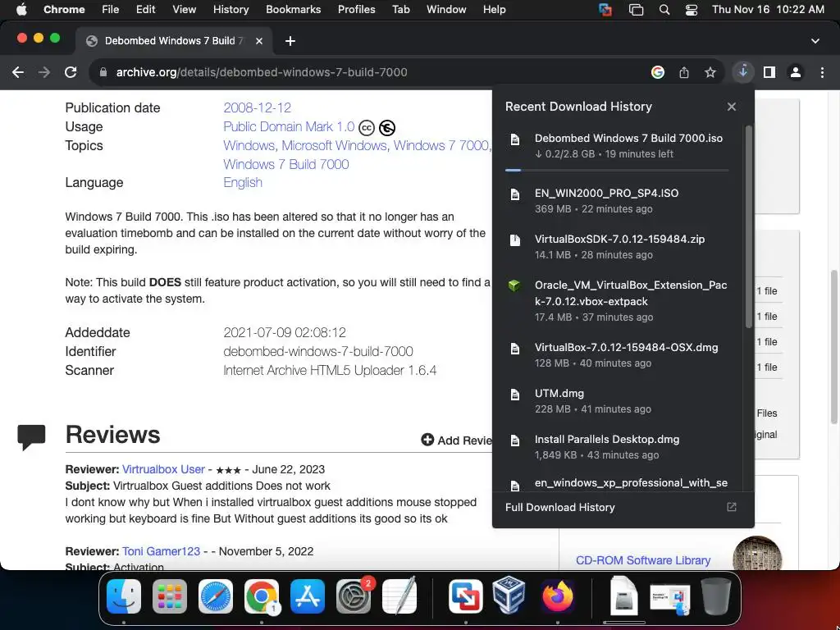Click the archive.org address bar
The image size is (840, 630).
coord(370,72)
